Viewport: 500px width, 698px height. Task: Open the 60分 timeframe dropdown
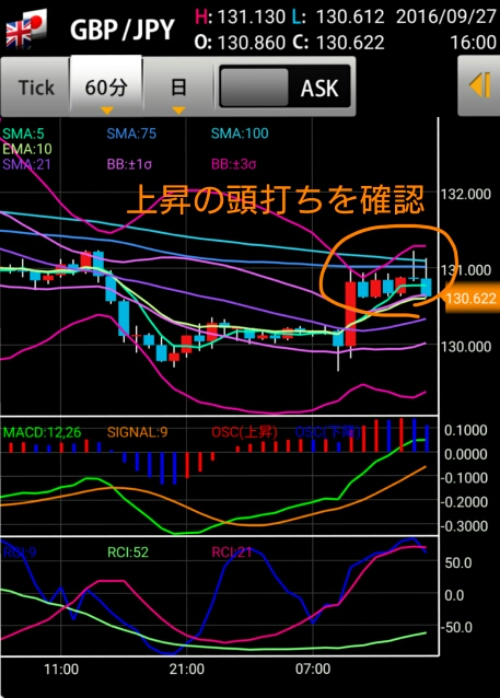(x=106, y=87)
